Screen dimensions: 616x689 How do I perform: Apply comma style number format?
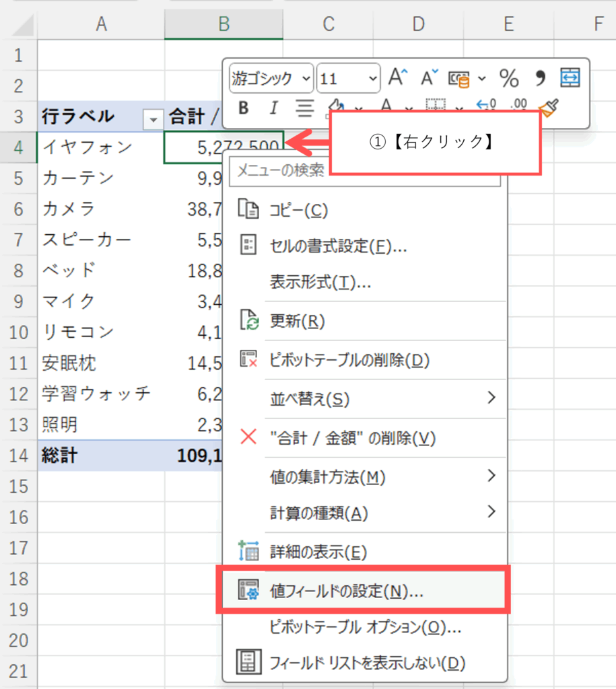540,79
